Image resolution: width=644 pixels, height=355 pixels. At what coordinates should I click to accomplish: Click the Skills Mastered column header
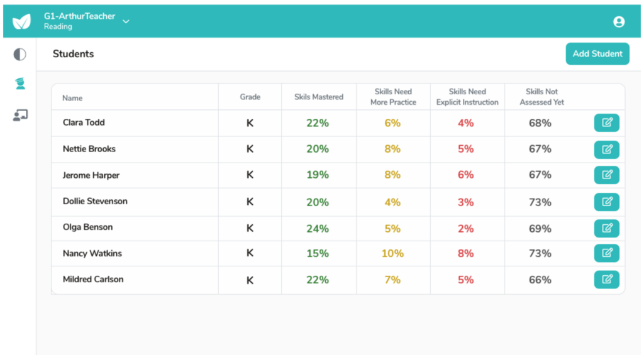[x=319, y=97]
